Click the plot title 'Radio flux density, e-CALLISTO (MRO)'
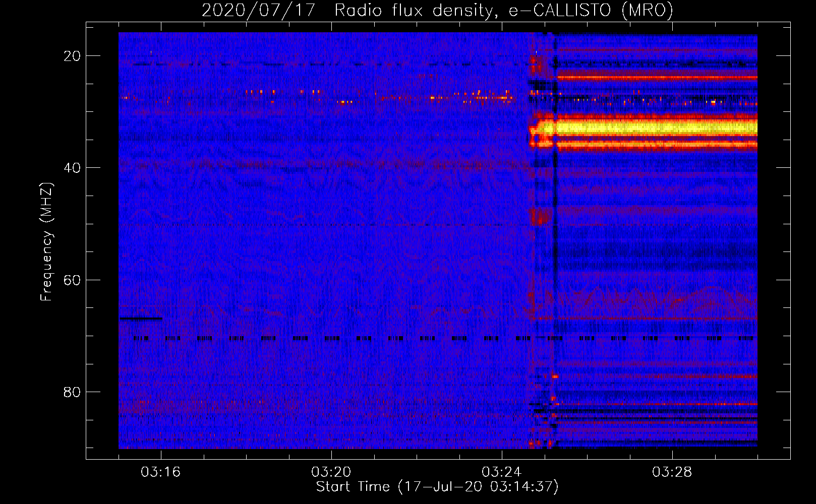This screenshot has width=816, height=504. (x=504, y=10)
